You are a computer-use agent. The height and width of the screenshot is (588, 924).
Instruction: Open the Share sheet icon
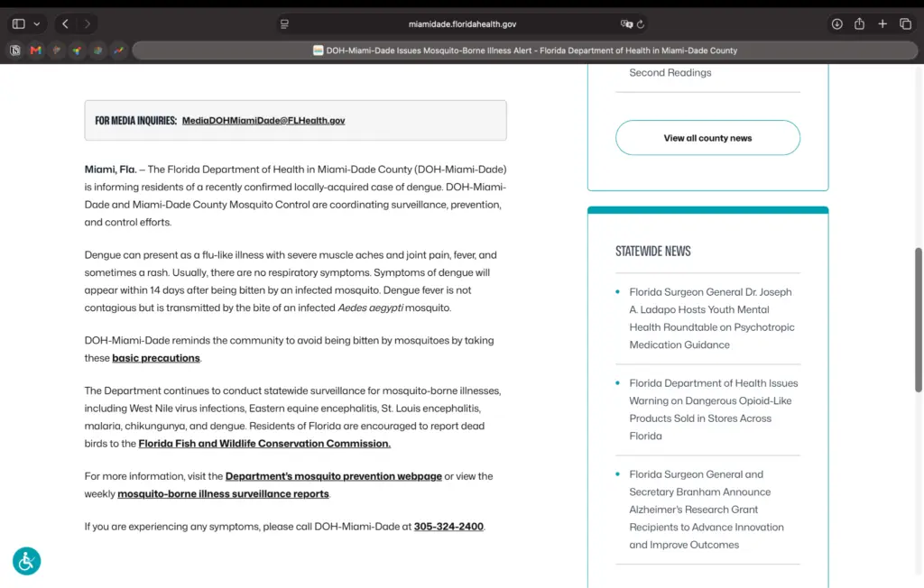[x=859, y=23]
